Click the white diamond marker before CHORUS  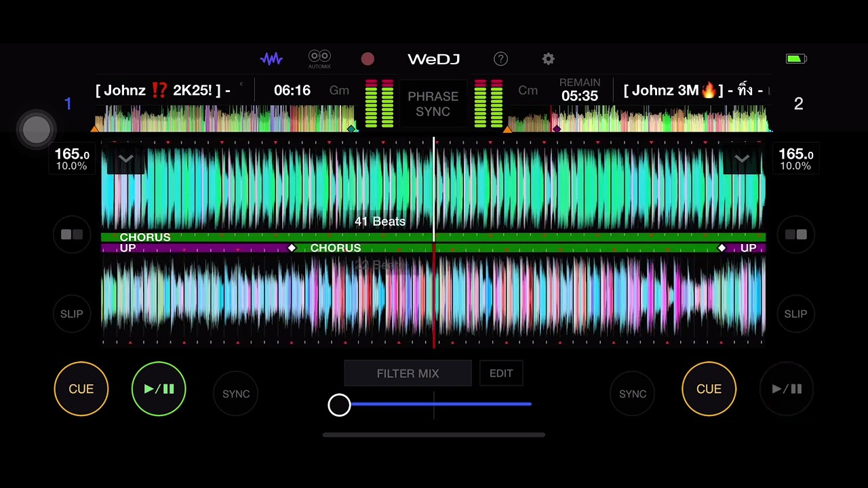(x=292, y=248)
